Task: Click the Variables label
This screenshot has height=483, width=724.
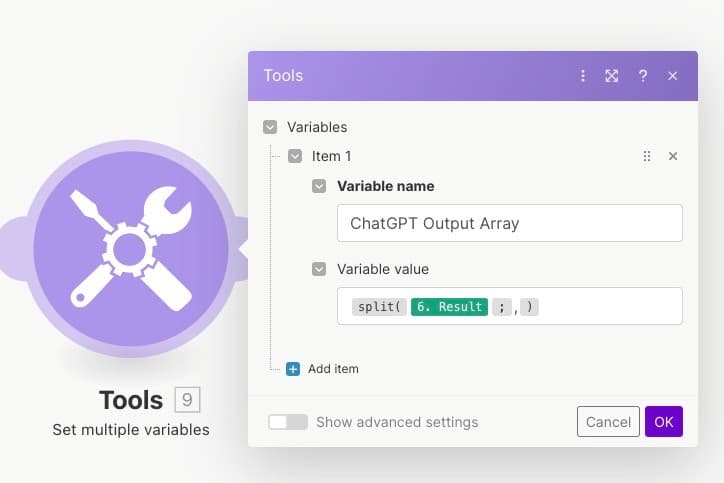Action: click(317, 127)
